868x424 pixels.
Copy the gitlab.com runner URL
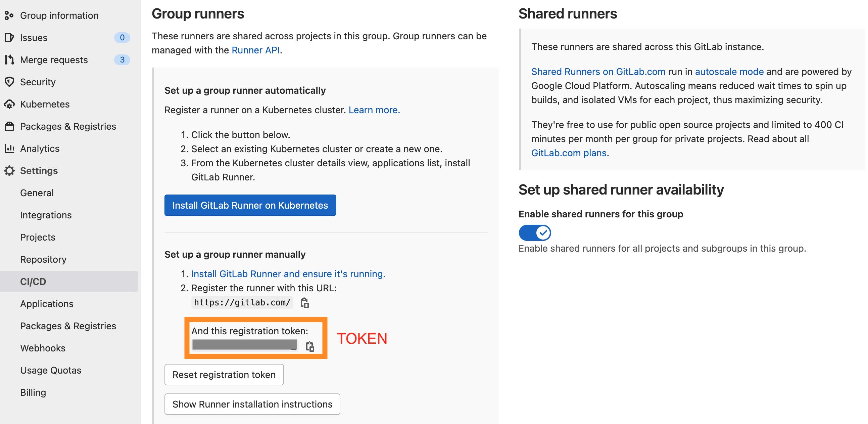click(304, 303)
